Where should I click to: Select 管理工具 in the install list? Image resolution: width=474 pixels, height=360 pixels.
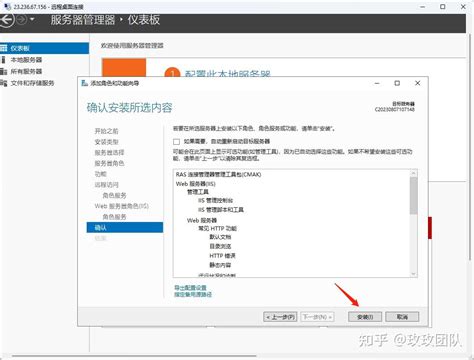tap(198, 192)
